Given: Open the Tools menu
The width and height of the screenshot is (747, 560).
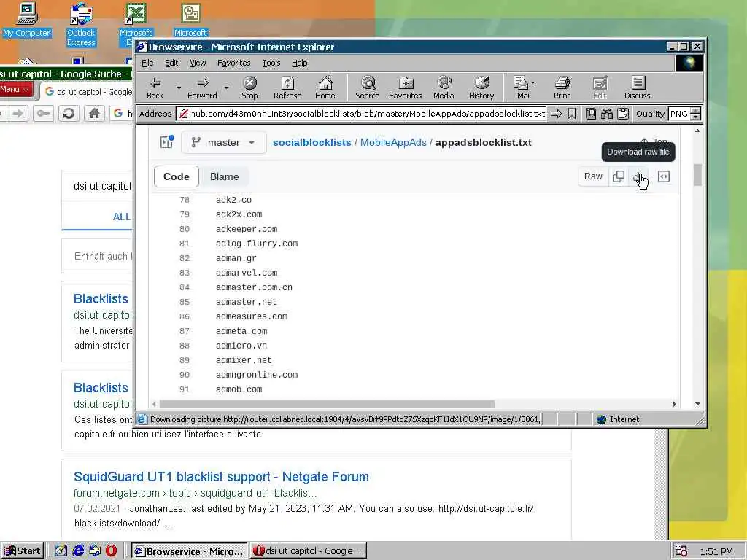Looking at the screenshot, I should [x=271, y=63].
